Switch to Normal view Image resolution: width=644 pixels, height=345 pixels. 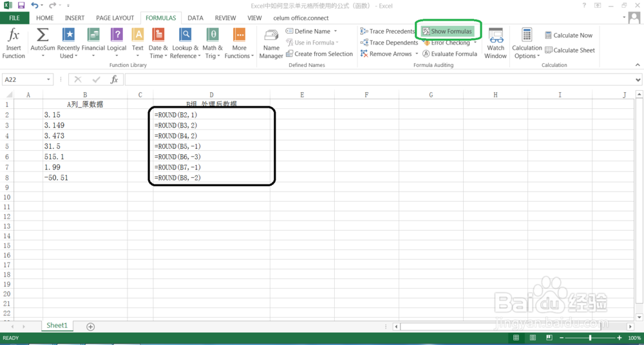[x=516, y=338]
